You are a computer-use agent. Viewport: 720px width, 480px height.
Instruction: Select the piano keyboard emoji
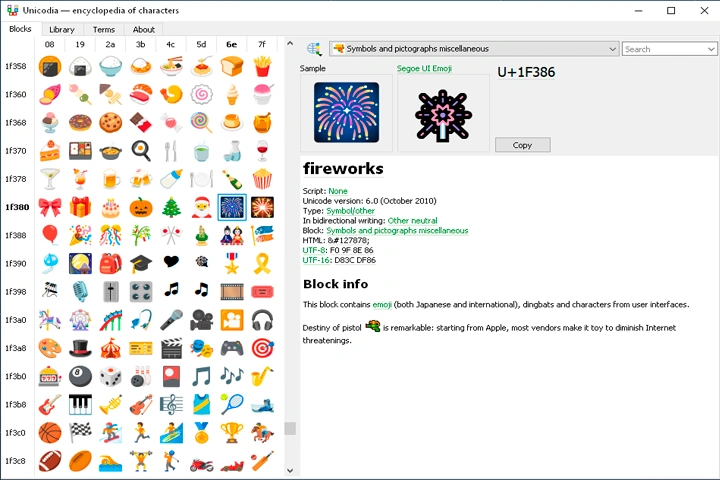click(80, 405)
